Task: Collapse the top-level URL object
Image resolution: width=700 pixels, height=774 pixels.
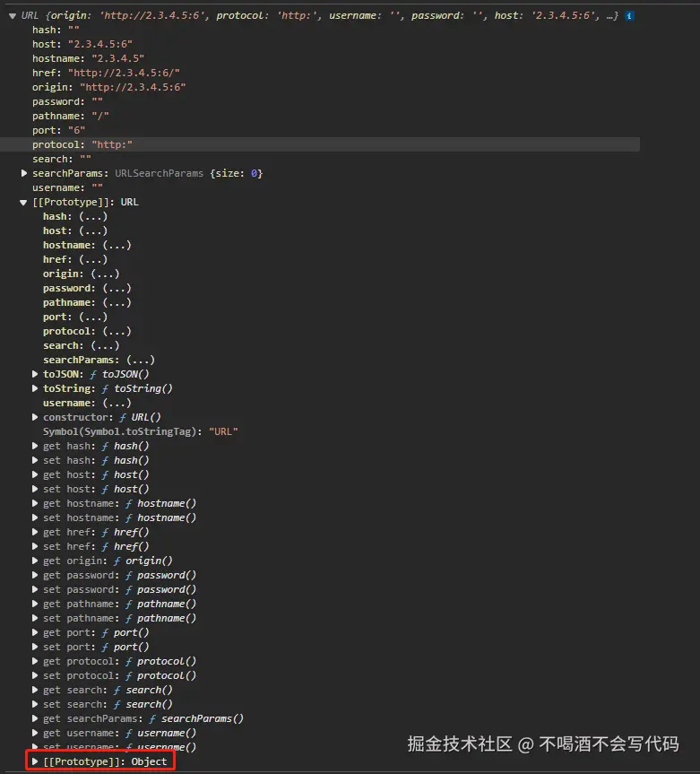Action: click(12, 16)
